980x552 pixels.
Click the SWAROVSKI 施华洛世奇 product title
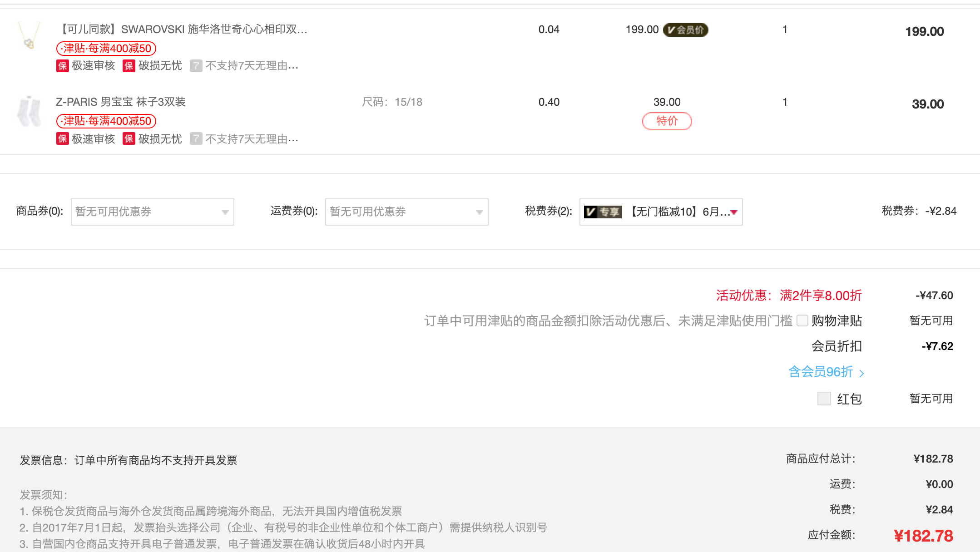tap(183, 30)
